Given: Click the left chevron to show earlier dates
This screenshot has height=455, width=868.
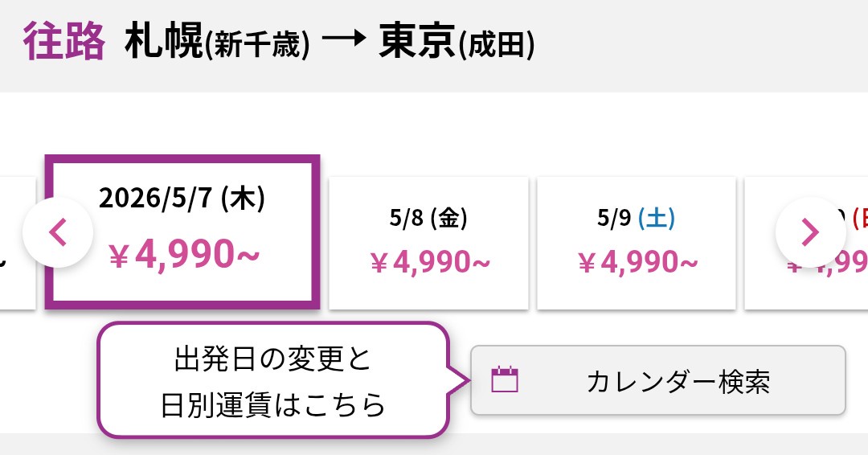Looking at the screenshot, I should (57, 232).
